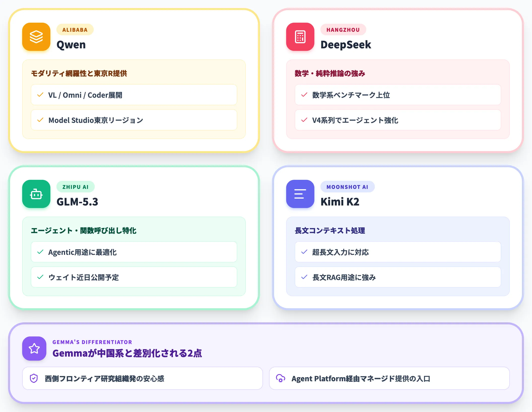
Task: Click checkmark next to ウェイト近日公開予定
Action: 40,277
